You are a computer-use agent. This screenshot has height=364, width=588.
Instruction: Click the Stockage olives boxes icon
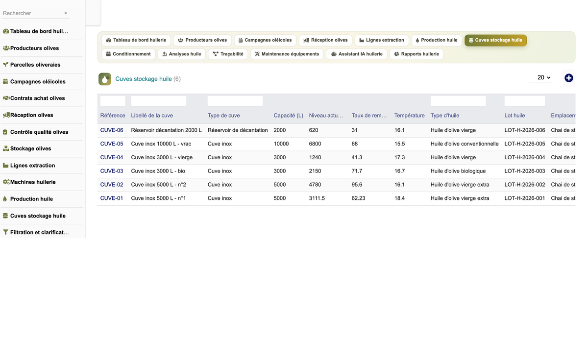(6, 148)
